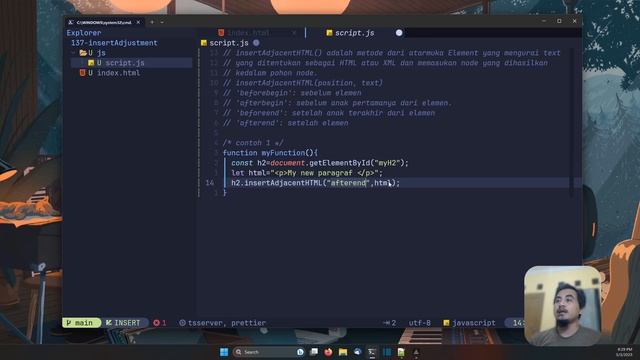Image resolution: width=640 pixels, height=360 pixels.
Task: Click the presenter webcam overlay
Action: 563,306
